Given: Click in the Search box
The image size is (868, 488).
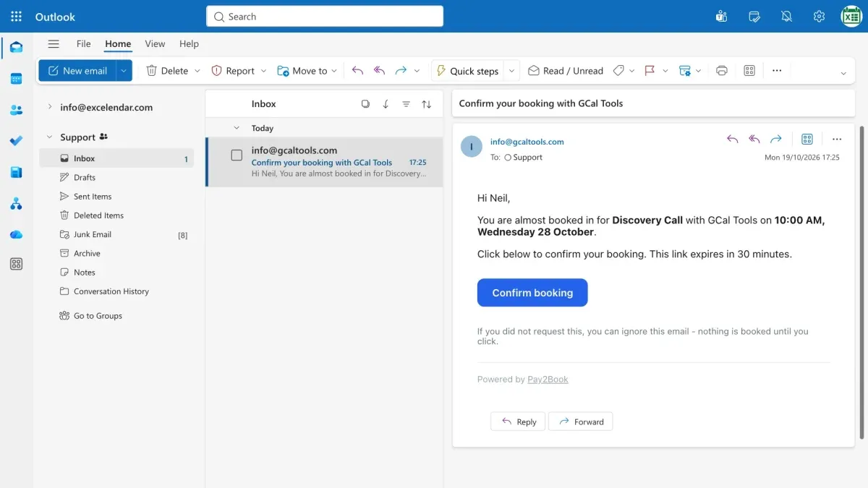Looking at the screenshot, I should click(325, 17).
